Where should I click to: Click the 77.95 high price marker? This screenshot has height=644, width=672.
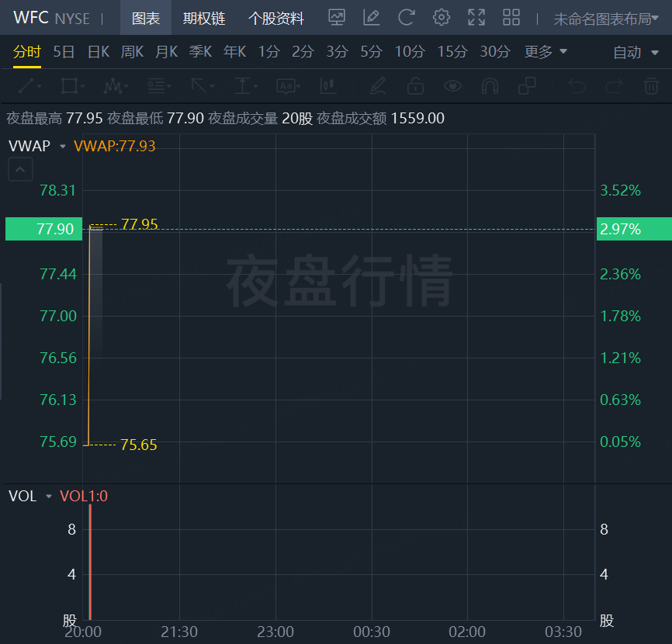pos(139,224)
